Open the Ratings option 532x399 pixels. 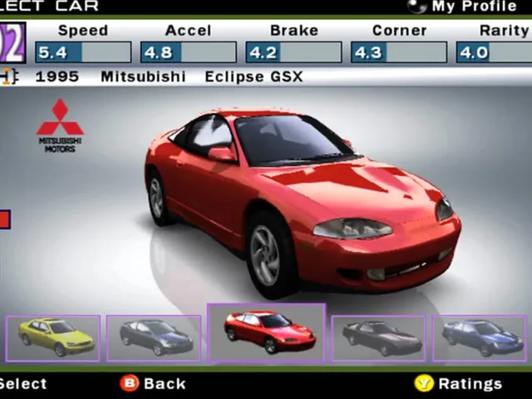tap(470, 384)
